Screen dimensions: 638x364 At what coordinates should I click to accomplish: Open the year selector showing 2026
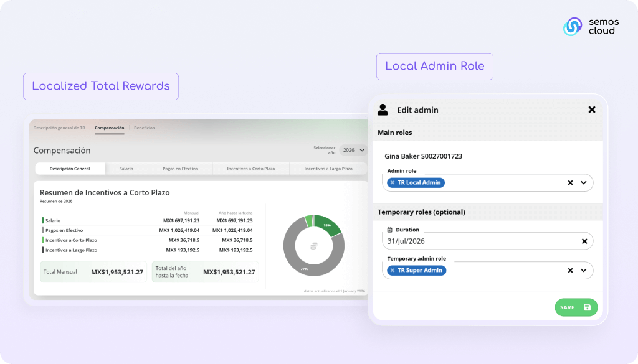coord(353,150)
